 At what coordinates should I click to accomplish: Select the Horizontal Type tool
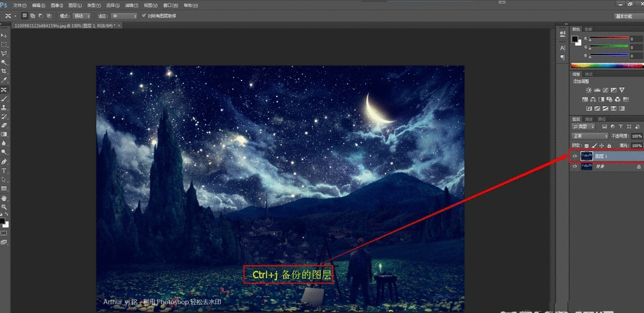coord(4,170)
